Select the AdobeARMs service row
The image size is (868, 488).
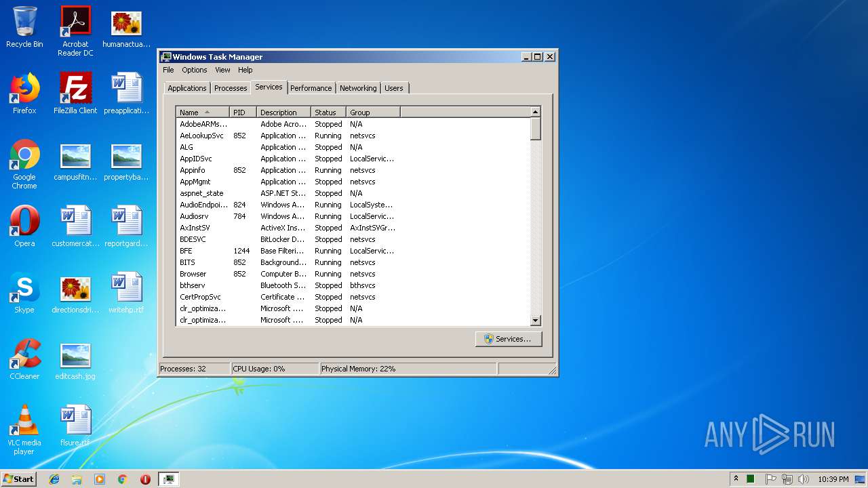click(x=353, y=124)
